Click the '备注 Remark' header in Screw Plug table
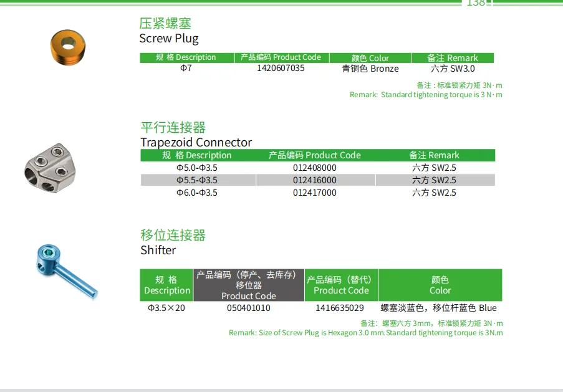The width and height of the screenshot is (563, 392). click(x=453, y=58)
